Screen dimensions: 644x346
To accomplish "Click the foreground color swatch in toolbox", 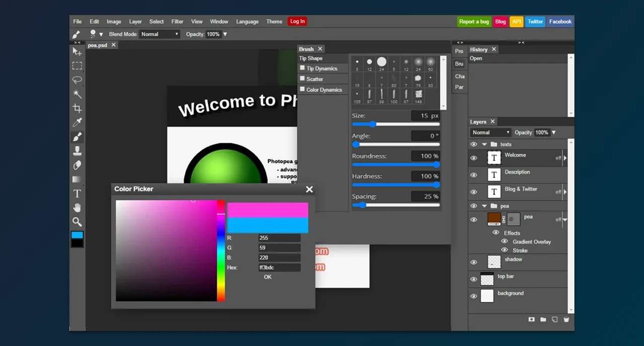I will [x=77, y=235].
